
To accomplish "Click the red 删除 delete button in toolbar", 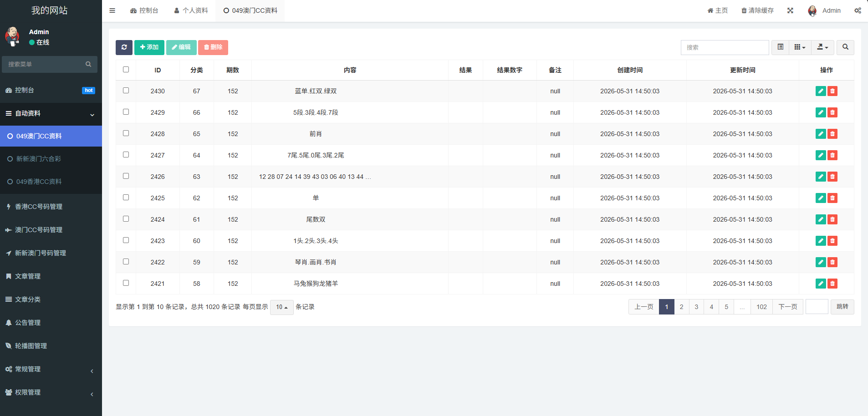I will point(213,47).
